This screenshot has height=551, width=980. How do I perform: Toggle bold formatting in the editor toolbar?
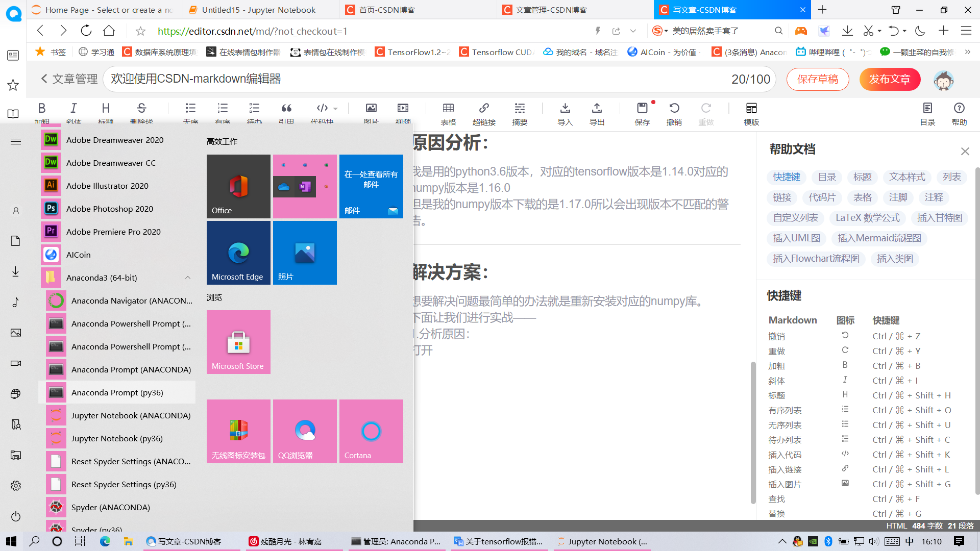click(42, 108)
